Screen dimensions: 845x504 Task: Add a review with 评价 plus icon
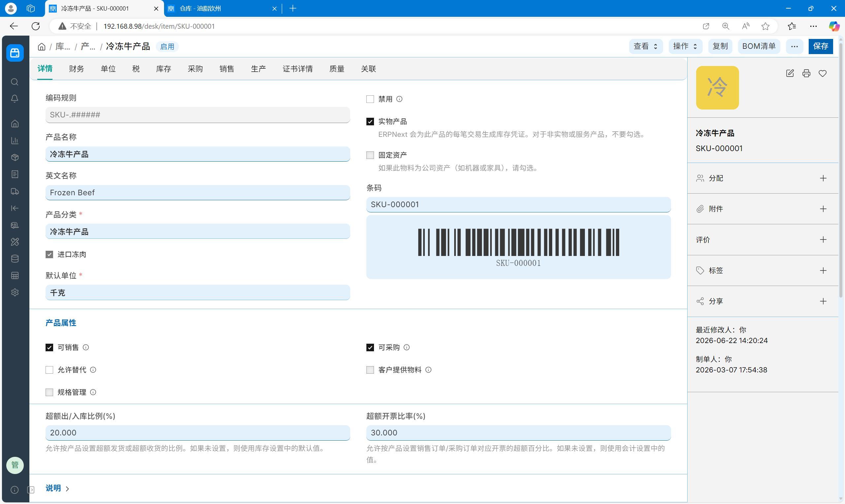coord(823,240)
